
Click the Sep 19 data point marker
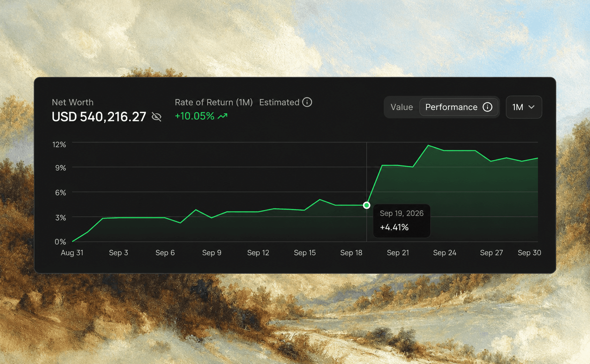pyautogui.click(x=366, y=205)
